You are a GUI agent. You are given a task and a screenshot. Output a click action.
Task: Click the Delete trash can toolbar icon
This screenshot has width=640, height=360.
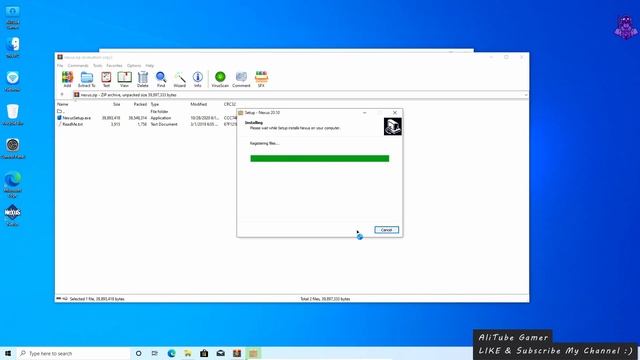142,79
